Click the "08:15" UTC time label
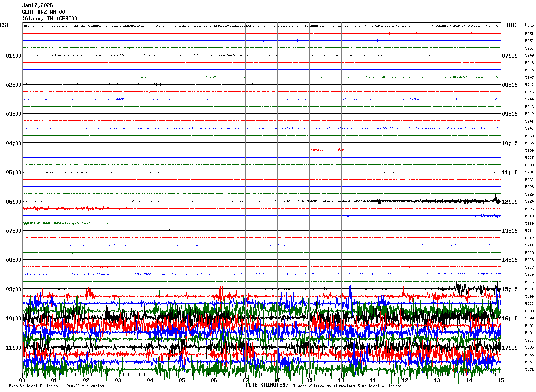Screen dimensions: 536x392 click(x=510, y=85)
